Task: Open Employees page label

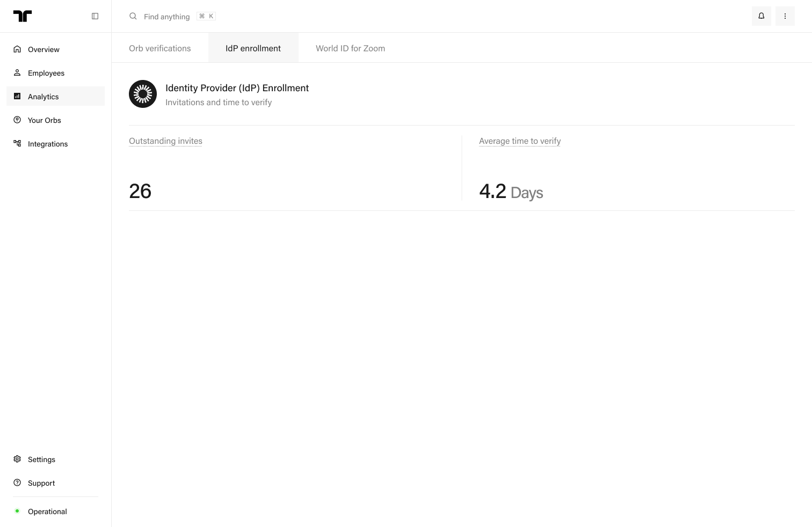Action: [x=46, y=73]
